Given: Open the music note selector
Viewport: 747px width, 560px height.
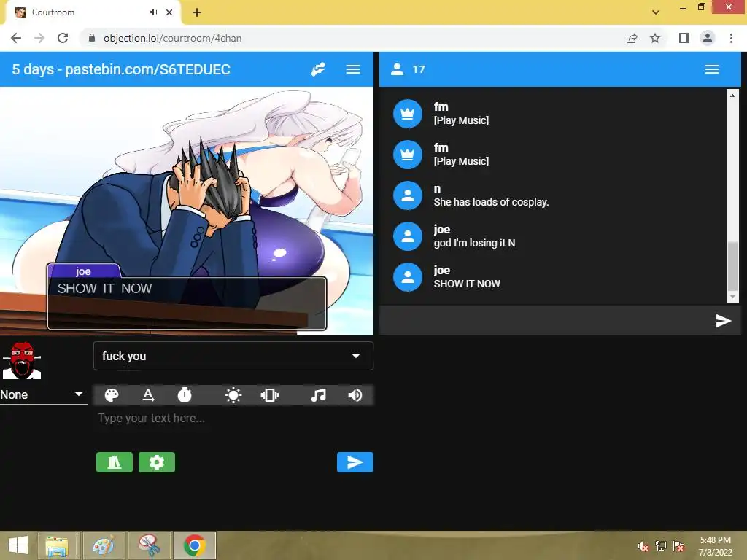Looking at the screenshot, I should [x=318, y=395].
